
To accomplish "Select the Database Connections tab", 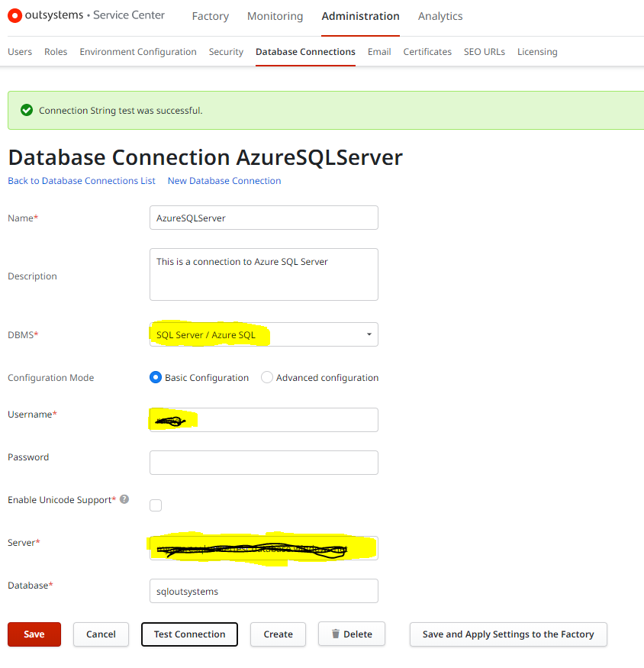I will pos(305,51).
